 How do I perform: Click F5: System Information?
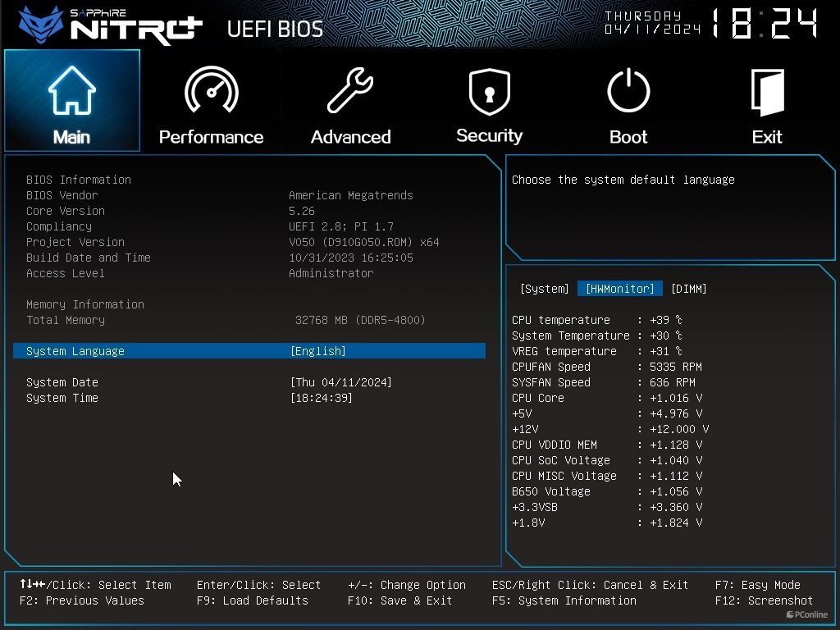[x=564, y=600]
